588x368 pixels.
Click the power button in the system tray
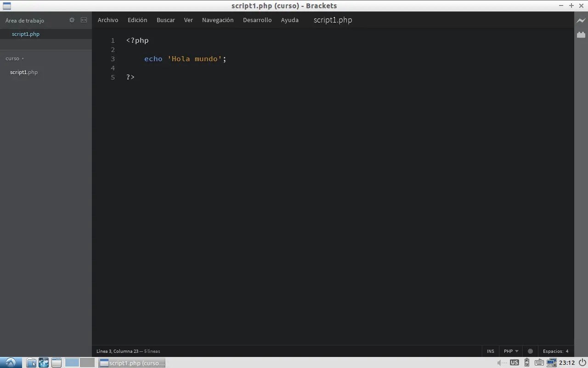pos(582,362)
